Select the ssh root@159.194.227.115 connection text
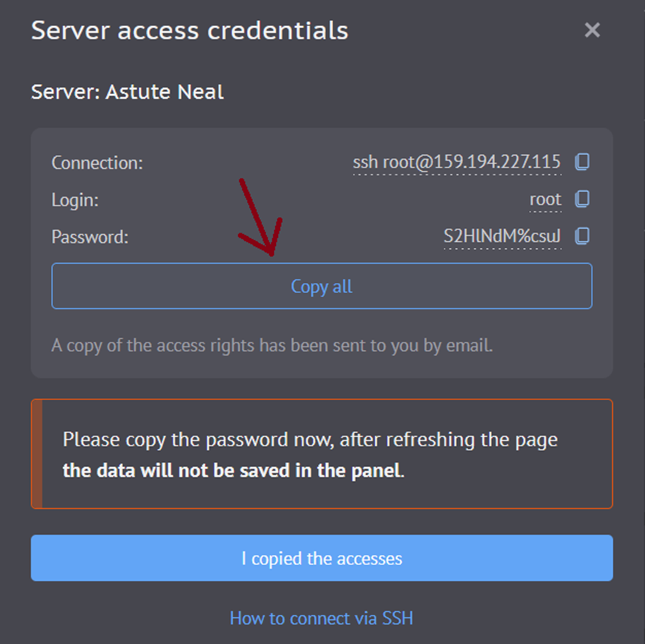 (456, 162)
